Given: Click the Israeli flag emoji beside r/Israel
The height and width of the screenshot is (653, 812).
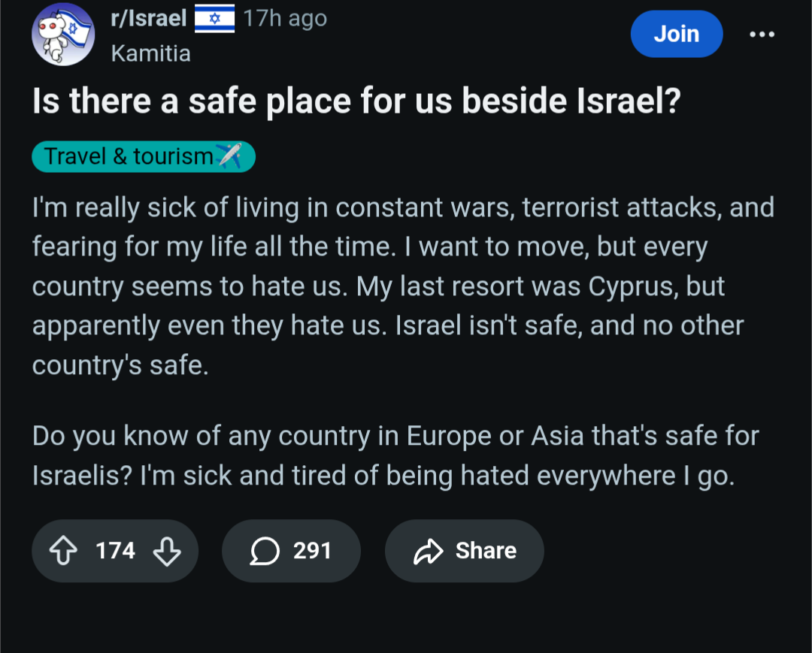Looking at the screenshot, I should (x=214, y=19).
